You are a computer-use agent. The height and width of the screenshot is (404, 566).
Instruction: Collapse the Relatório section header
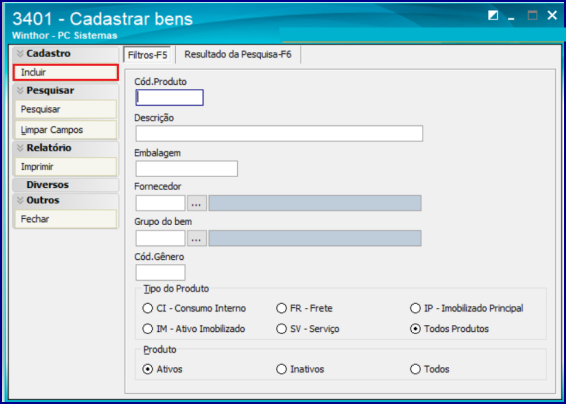coord(66,148)
